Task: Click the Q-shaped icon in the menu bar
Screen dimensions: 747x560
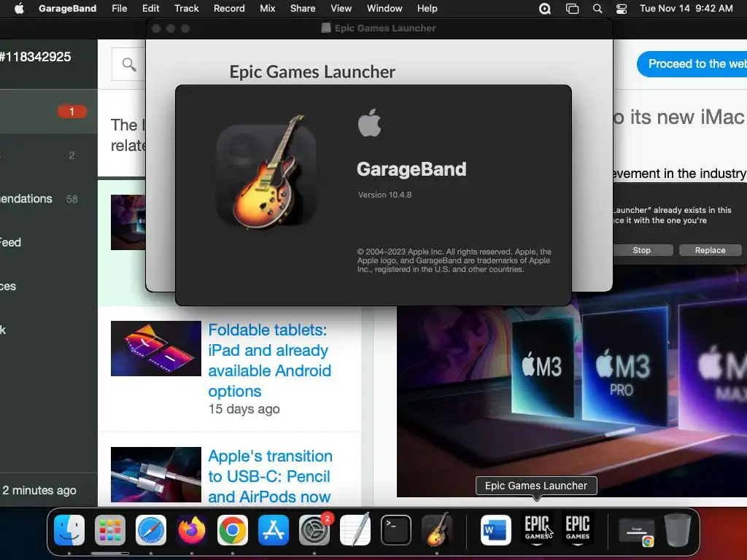Action: [544, 9]
